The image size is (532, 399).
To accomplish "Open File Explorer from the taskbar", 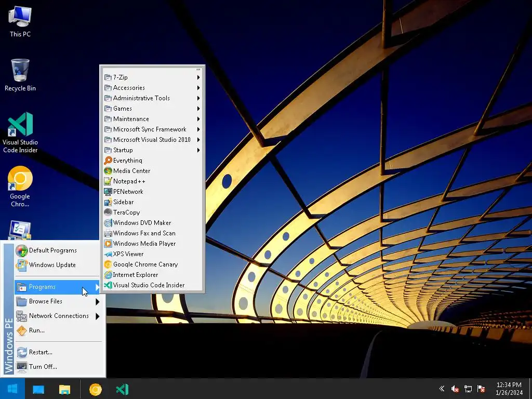I will point(64,389).
